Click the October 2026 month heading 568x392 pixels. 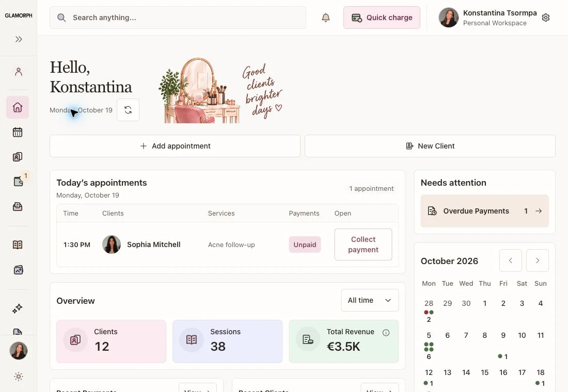(x=449, y=261)
